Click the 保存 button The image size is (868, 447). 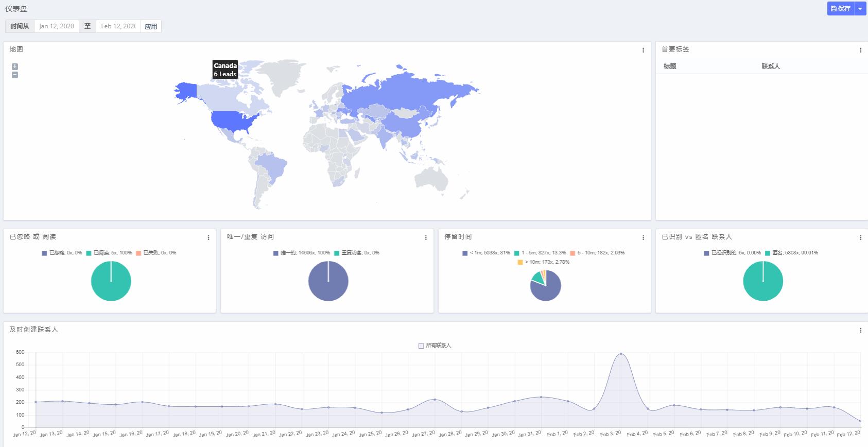click(841, 9)
